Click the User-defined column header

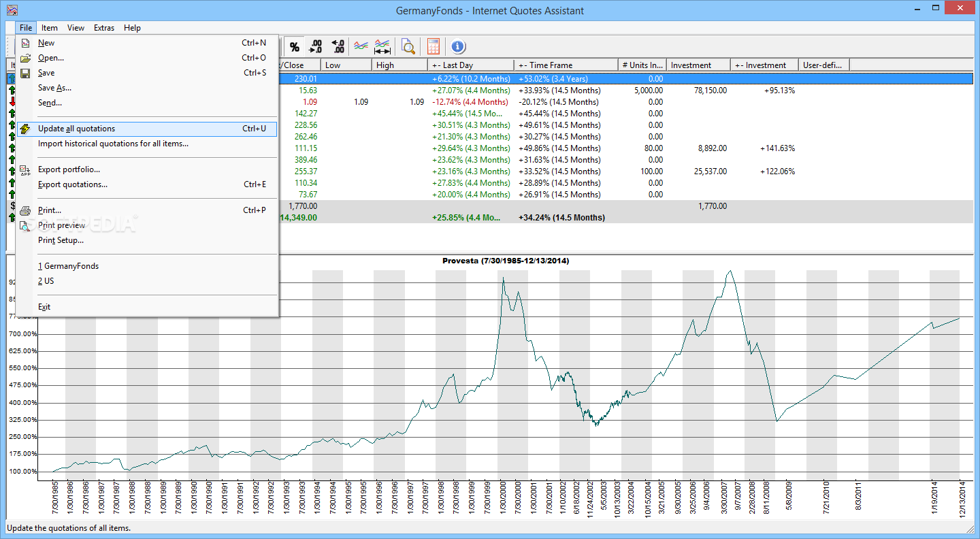click(x=824, y=65)
